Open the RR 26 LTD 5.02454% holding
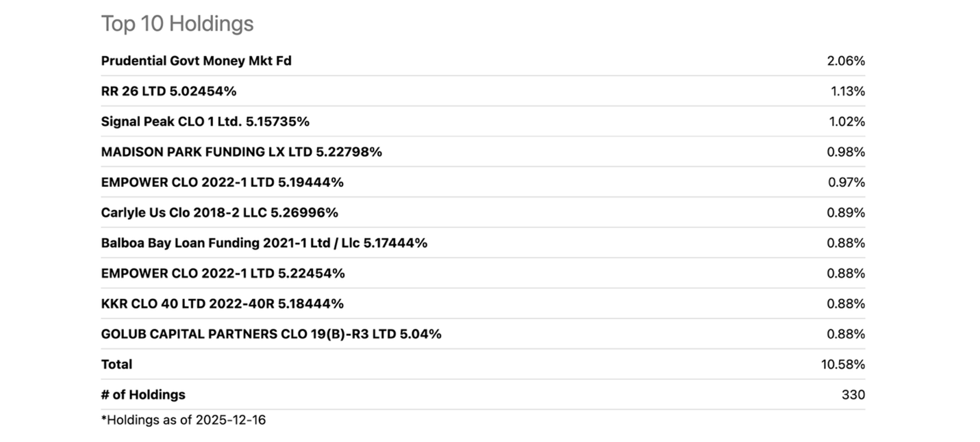The width and height of the screenshot is (980, 442). pyautogui.click(x=168, y=91)
